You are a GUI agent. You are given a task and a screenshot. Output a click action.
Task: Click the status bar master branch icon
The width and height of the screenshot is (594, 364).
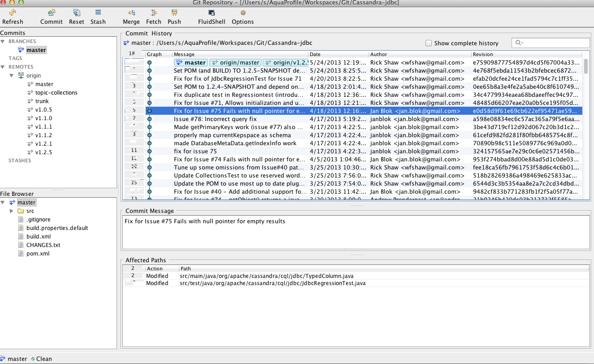point(3,359)
